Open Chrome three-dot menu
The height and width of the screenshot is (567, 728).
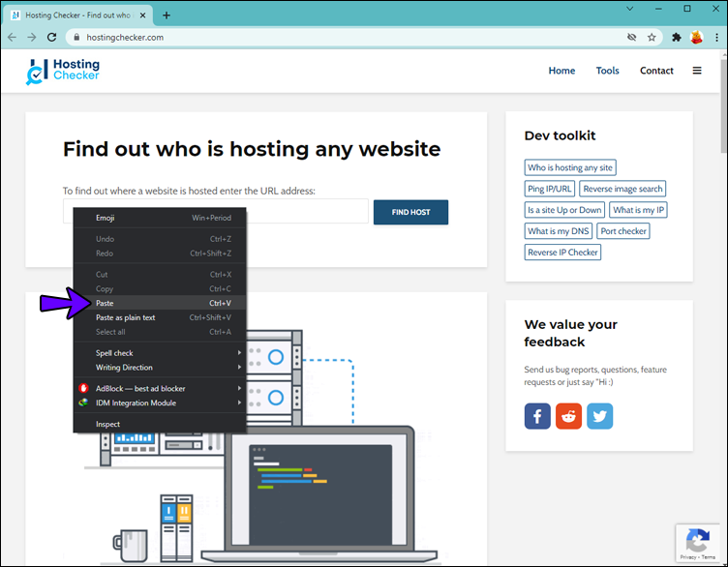click(x=716, y=37)
